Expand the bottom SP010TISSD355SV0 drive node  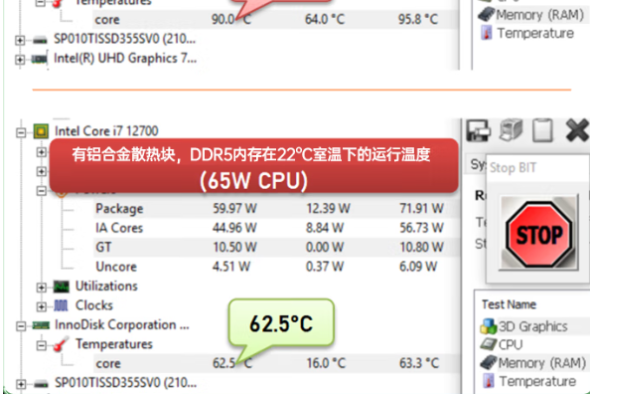[21, 384]
